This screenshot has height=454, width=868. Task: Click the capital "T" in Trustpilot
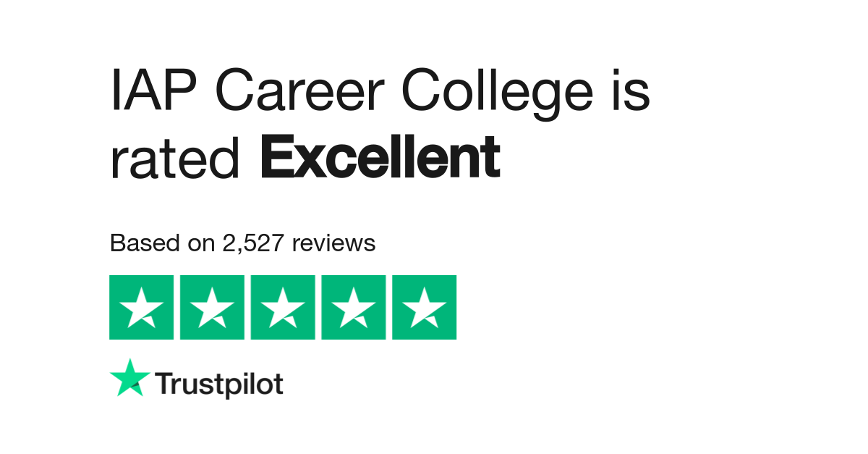(x=163, y=383)
